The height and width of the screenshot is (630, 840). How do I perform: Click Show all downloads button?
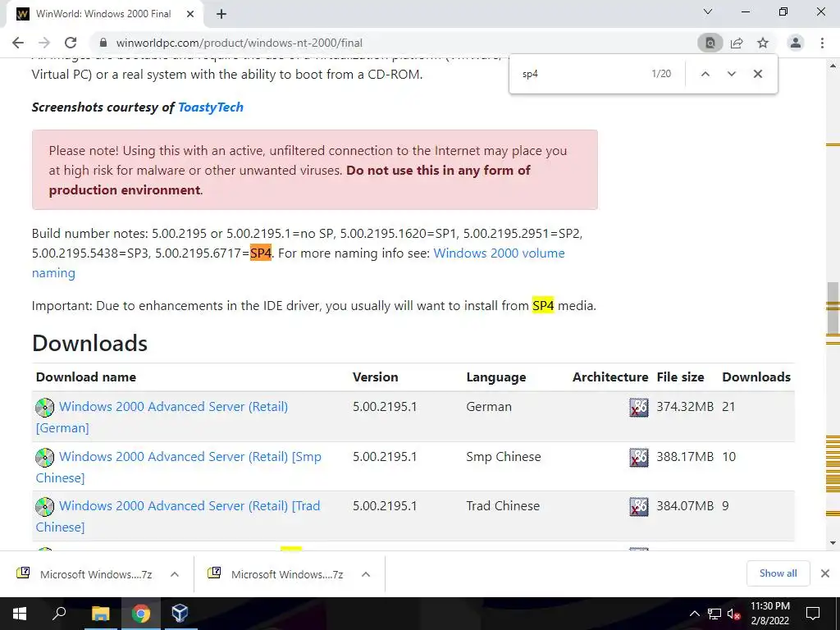point(778,573)
